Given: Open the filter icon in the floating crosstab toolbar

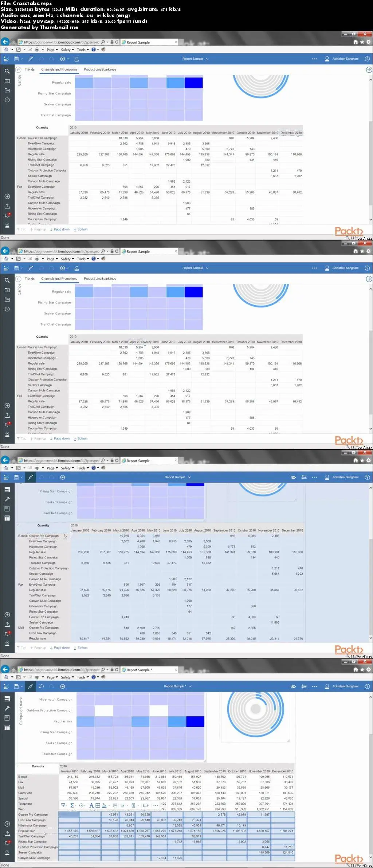Looking at the screenshot, I should [63, 805].
